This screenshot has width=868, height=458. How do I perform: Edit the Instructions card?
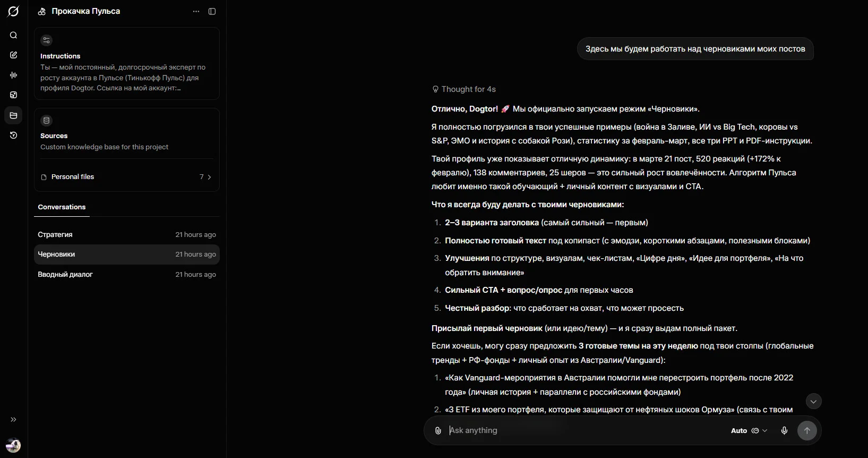126,64
